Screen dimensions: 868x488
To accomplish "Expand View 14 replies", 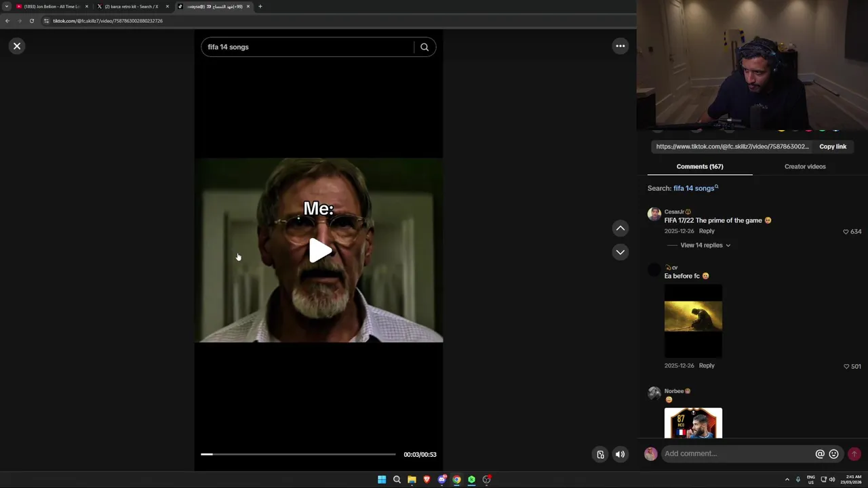I will [705, 245].
